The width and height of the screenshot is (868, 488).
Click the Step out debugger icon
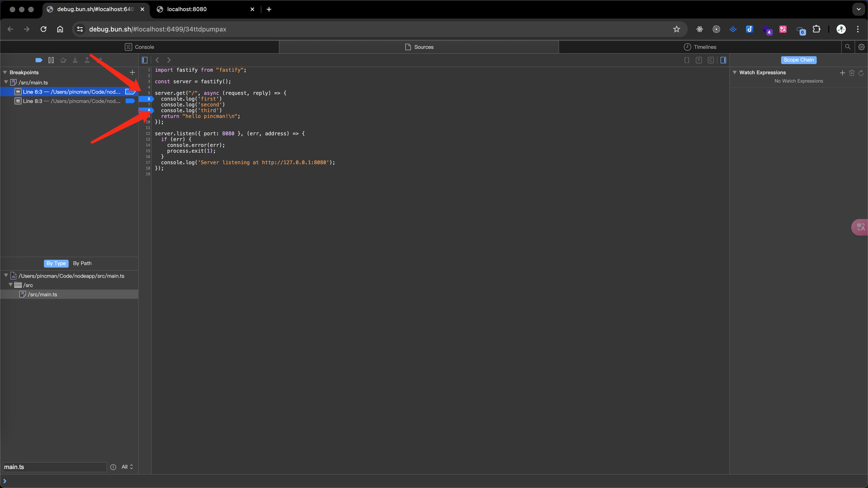(x=87, y=60)
